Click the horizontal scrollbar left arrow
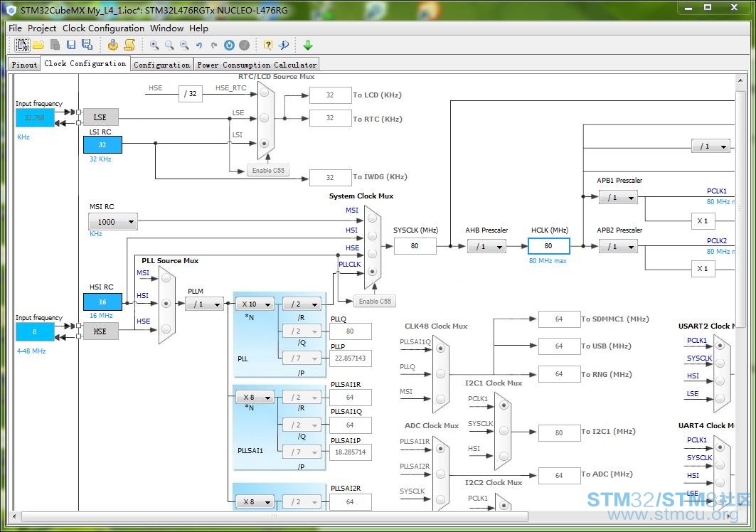Viewport: 756px width, 532px height. click(14, 516)
